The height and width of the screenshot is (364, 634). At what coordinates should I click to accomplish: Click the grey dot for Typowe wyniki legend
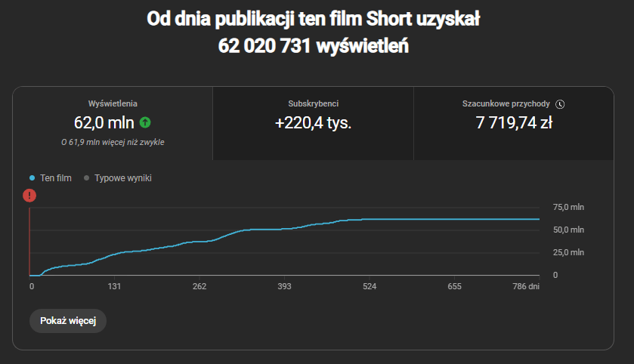click(86, 178)
